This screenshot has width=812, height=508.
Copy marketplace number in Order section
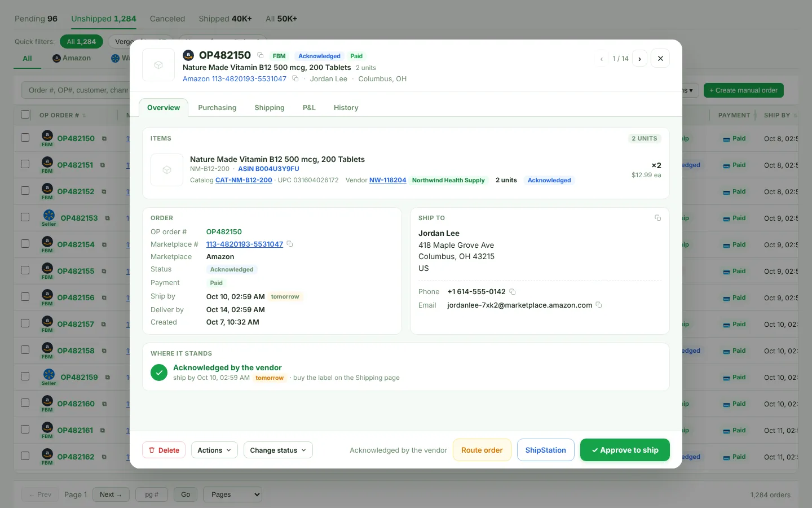pos(290,244)
